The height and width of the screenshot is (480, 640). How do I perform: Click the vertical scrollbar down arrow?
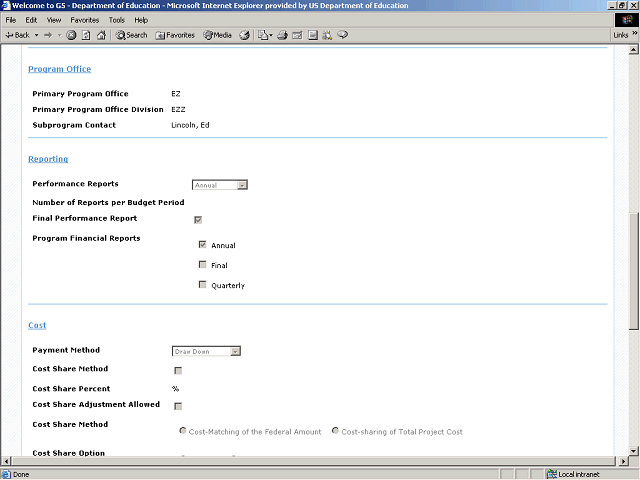633,451
